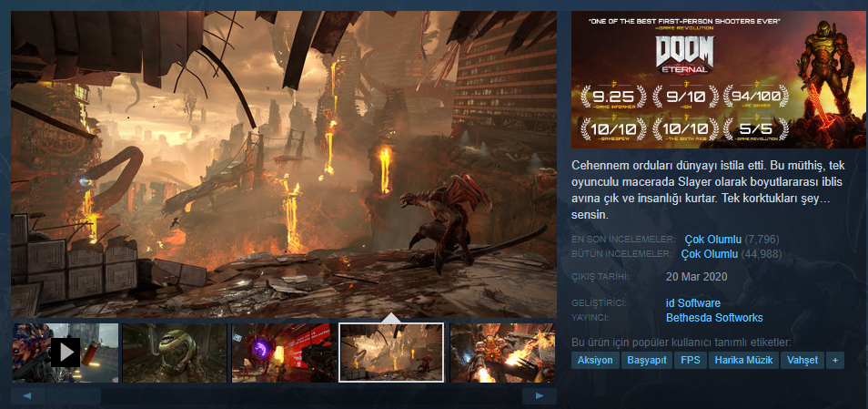
Task: Click the 'EN SON İNCELEMELER:' label
Action: pyautogui.click(x=623, y=240)
